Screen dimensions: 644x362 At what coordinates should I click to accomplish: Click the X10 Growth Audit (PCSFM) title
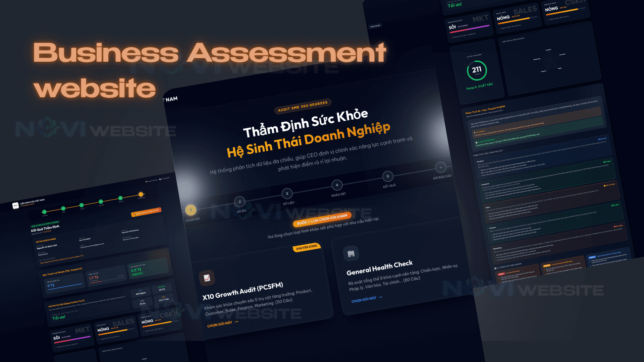coord(243,291)
